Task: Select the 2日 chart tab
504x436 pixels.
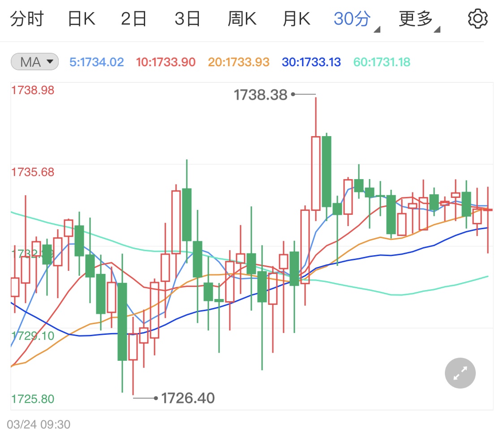Action: (134, 19)
